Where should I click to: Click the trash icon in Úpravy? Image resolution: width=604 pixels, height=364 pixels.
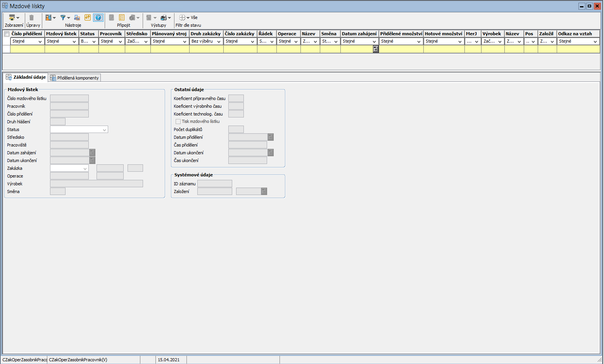tap(32, 18)
